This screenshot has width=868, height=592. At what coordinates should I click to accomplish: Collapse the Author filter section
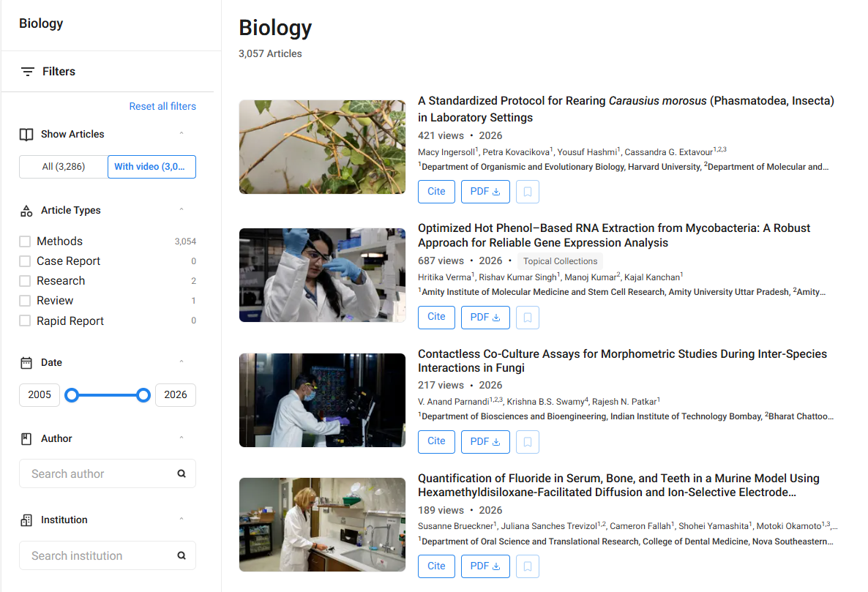182,438
